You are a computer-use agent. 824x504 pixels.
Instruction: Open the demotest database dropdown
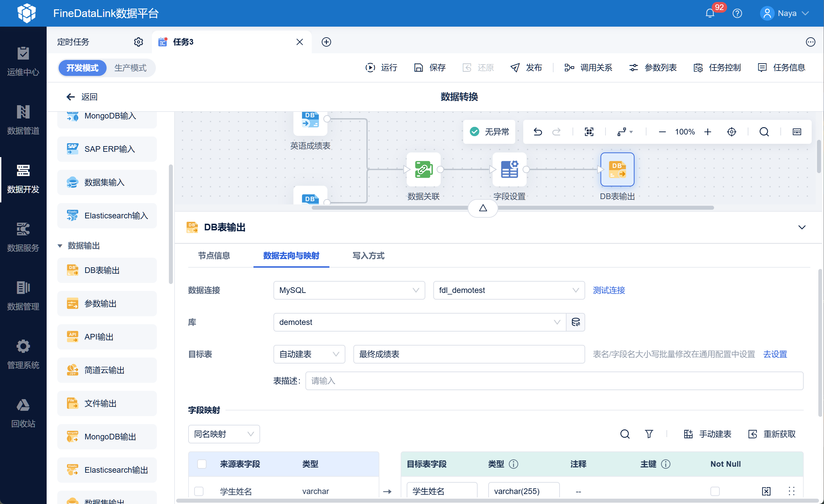point(419,322)
